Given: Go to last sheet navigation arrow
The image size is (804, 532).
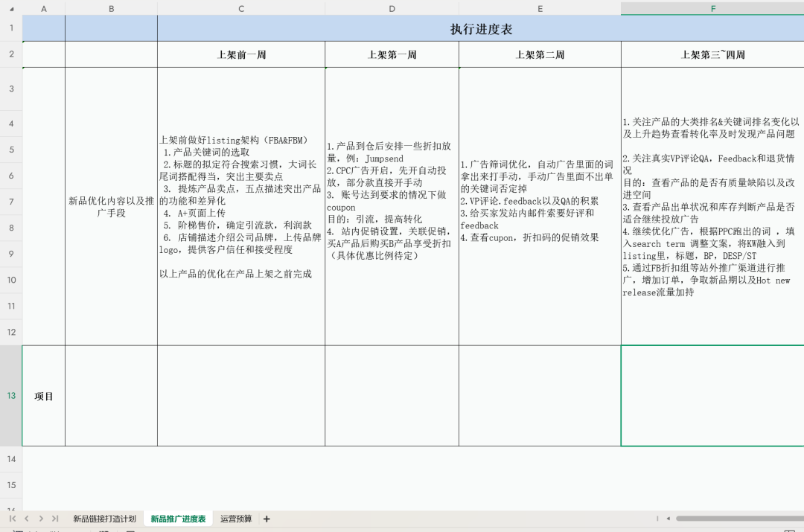Looking at the screenshot, I should (x=55, y=519).
